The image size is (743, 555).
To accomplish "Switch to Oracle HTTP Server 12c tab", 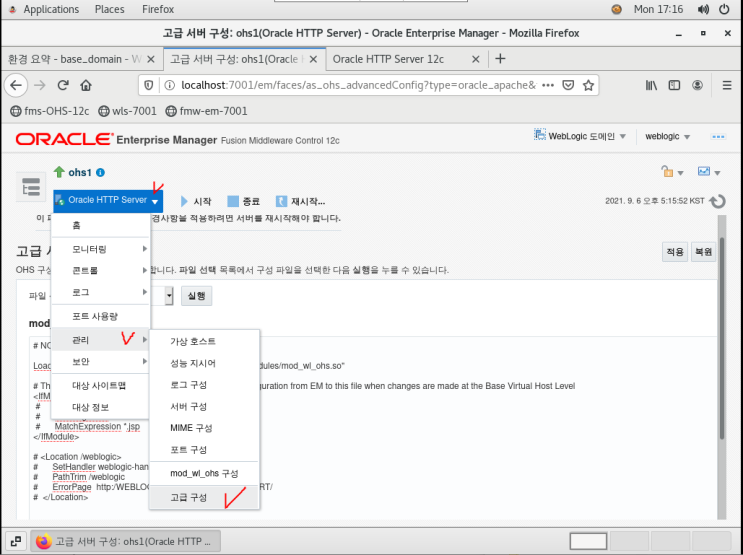I will pos(407,59).
